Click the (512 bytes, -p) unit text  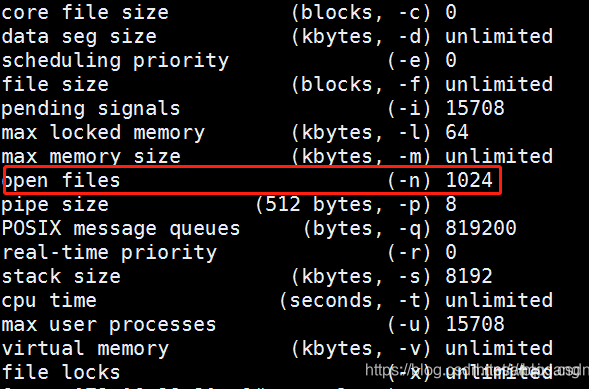(x=343, y=205)
